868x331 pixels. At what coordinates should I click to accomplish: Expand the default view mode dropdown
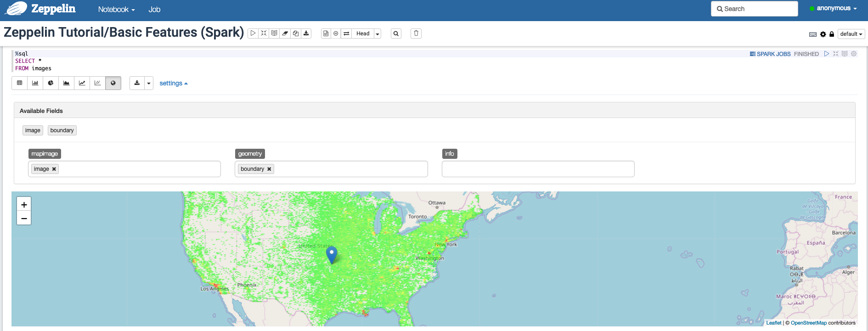click(x=851, y=34)
